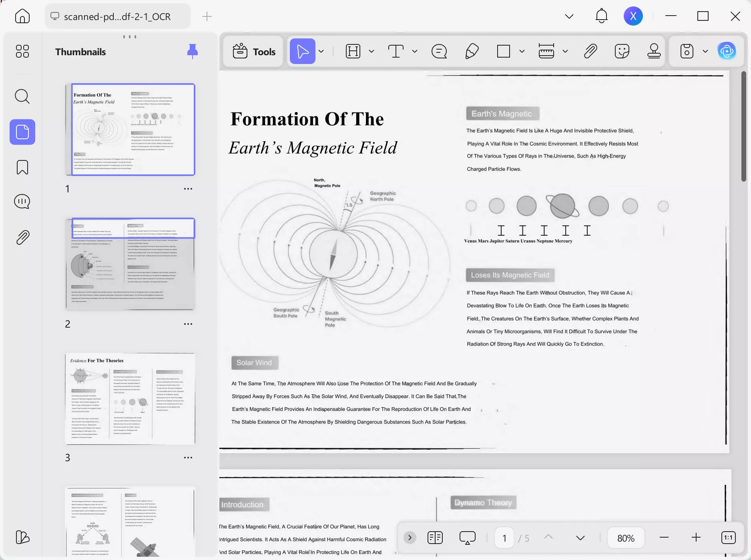Go to the next page arrow
The height and width of the screenshot is (560, 751).
point(580,538)
